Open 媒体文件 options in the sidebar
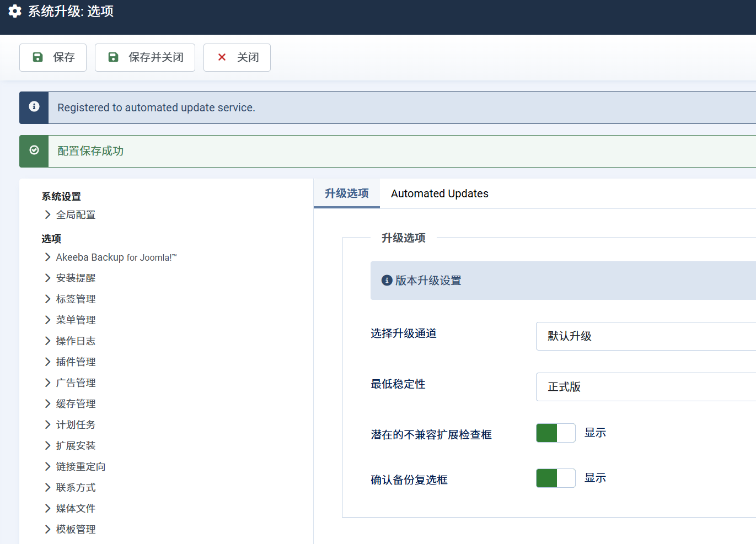The height and width of the screenshot is (544, 756). pos(76,508)
